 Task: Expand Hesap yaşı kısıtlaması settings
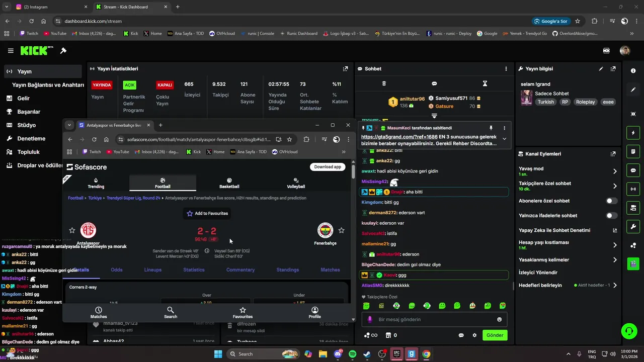click(615, 245)
